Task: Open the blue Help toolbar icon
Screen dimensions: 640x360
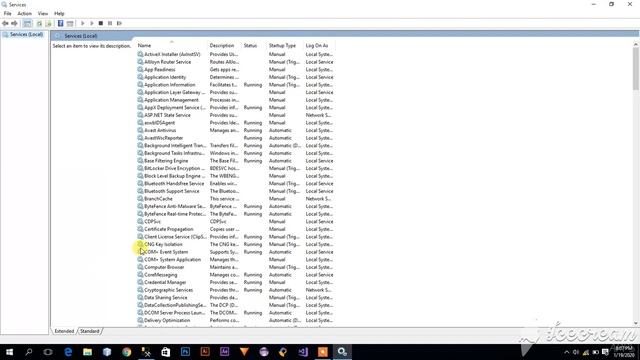Action: (x=60, y=23)
